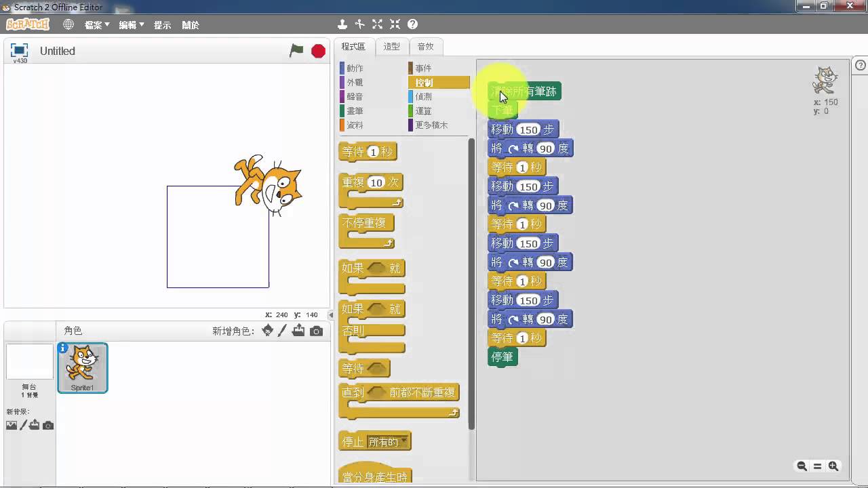Select the Duplicate stamp tool
868x488 pixels.
(x=342, y=24)
